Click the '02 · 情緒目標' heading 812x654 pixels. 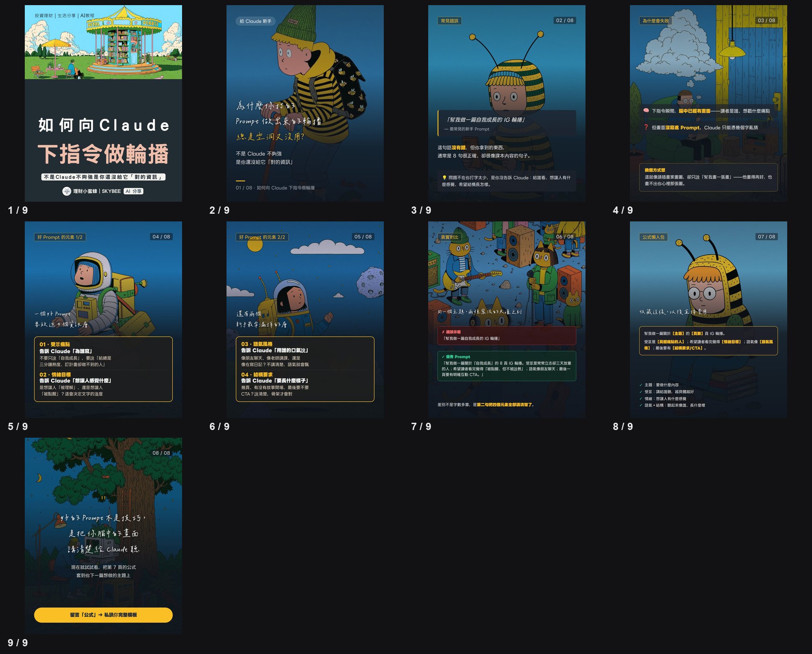point(55,374)
